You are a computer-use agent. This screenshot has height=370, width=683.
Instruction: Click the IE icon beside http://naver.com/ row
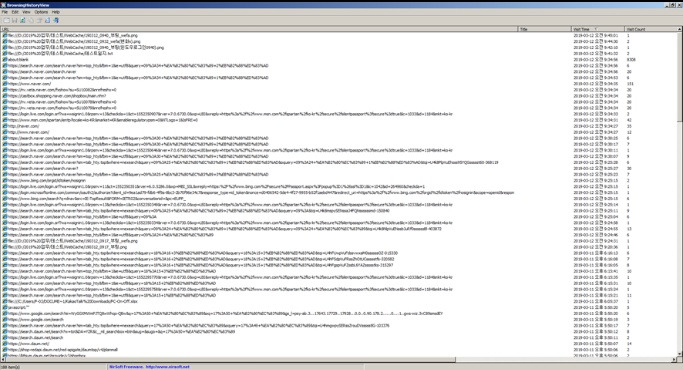(5, 126)
